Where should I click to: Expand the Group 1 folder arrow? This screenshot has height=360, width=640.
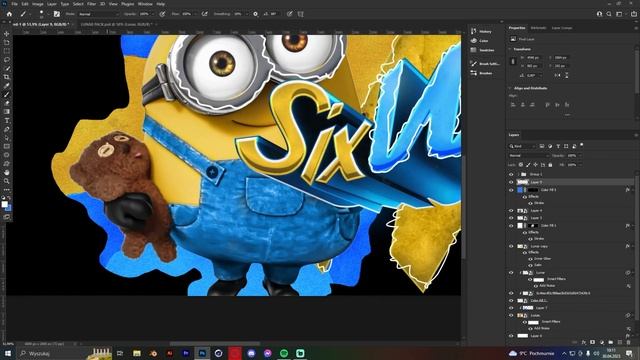pyautogui.click(x=518, y=174)
